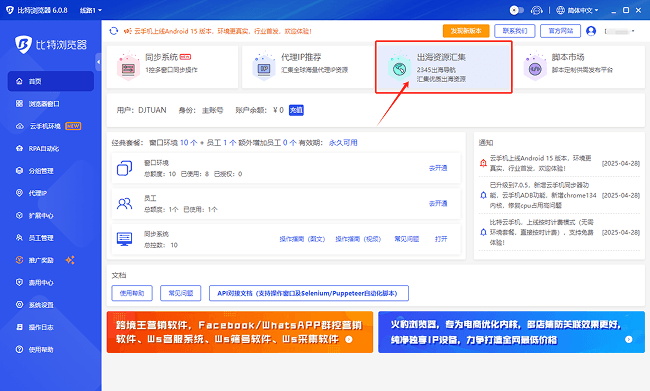Click the 员工管理 staff management icon
The height and width of the screenshot is (391, 650).
click(x=19, y=238)
